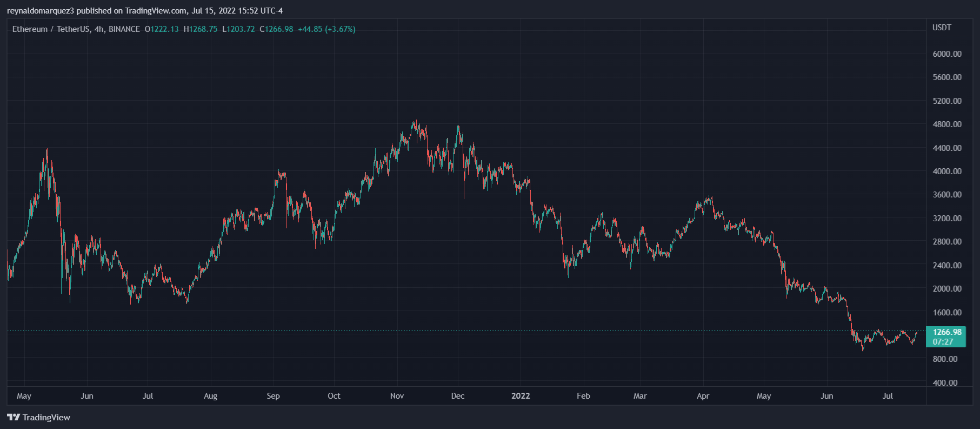
Task: Click the 4000.00 price axis label
Action: point(947,171)
